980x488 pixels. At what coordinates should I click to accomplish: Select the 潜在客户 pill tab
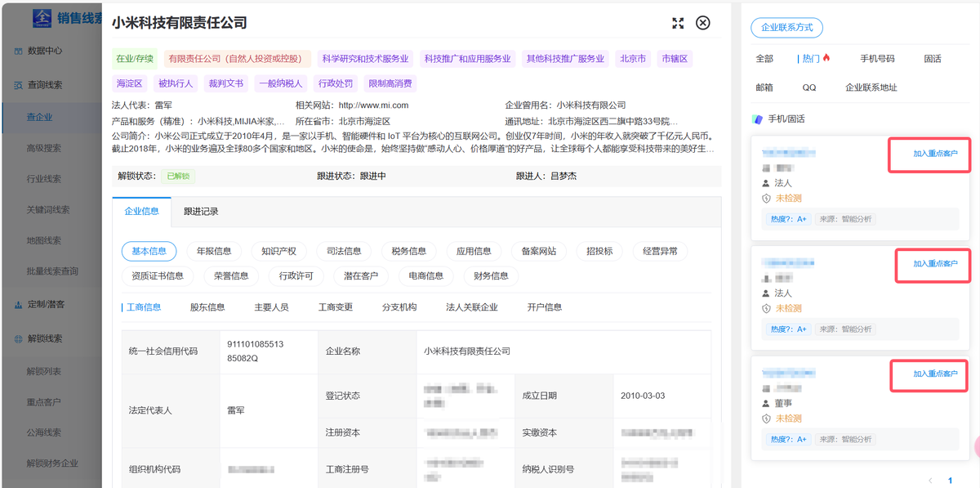pos(361,276)
